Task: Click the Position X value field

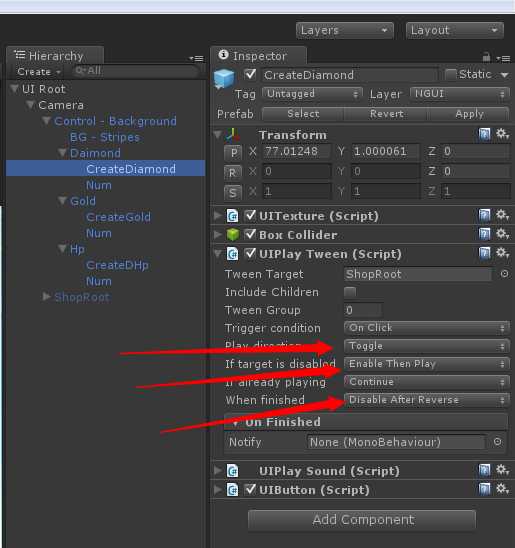Action: pyautogui.click(x=297, y=151)
